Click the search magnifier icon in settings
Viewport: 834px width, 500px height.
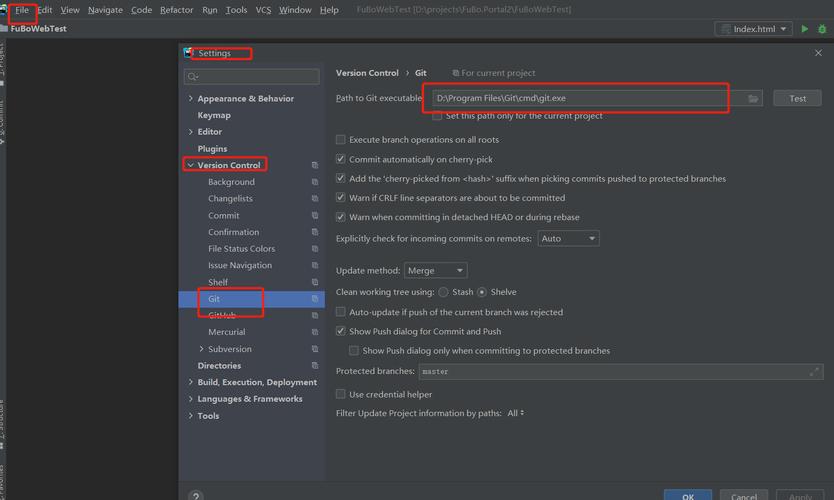[x=193, y=77]
